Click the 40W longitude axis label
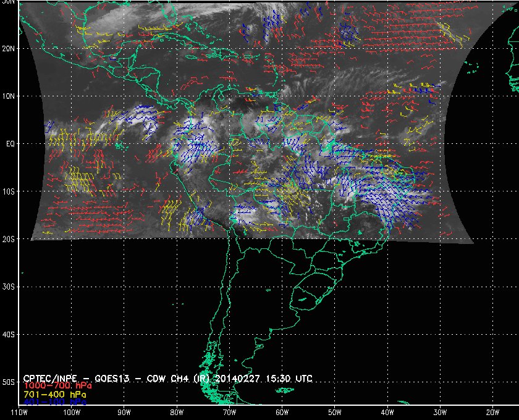The width and height of the screenshot is (519, 420). [x=387, y=412]
